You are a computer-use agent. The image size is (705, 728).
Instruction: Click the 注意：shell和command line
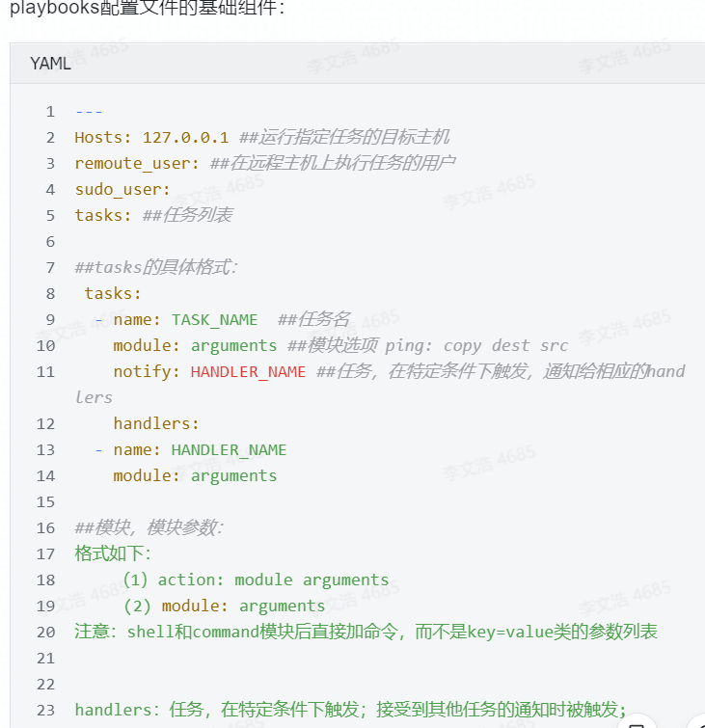tap(366, 632)
